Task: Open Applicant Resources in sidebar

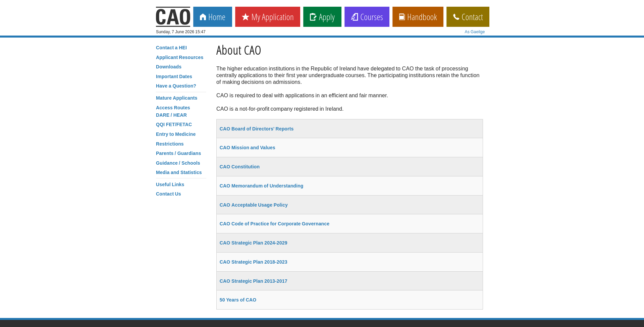Action: click(x=179, y=57)
